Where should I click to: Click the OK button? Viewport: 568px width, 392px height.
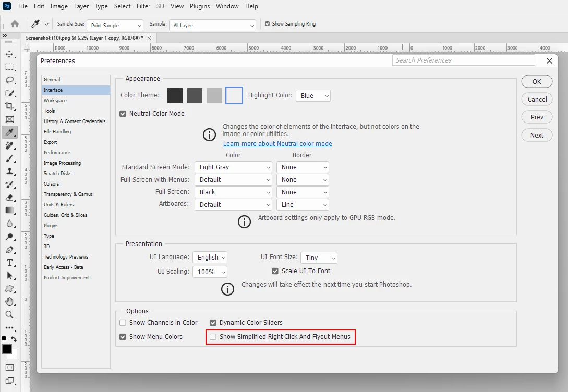537,81
